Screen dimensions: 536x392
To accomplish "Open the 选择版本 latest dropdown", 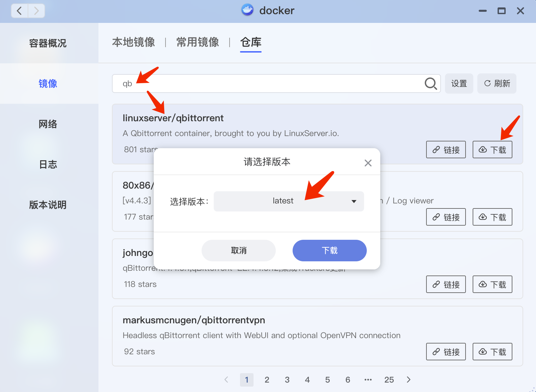I will click(x=289, y=201).
